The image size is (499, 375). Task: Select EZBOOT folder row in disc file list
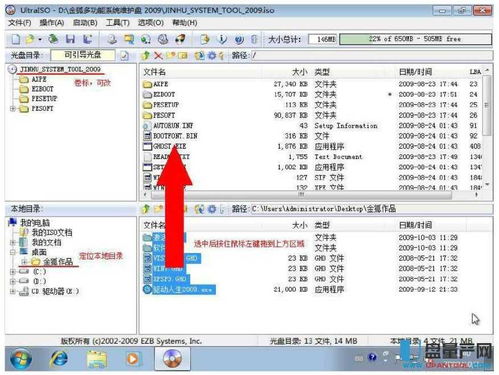tap(312, 95)
